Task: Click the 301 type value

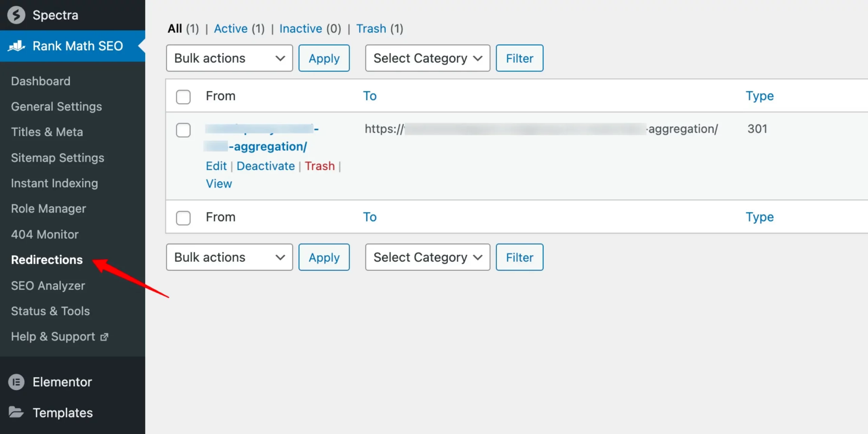Action: pyautogui.click(x=757, y=129)
